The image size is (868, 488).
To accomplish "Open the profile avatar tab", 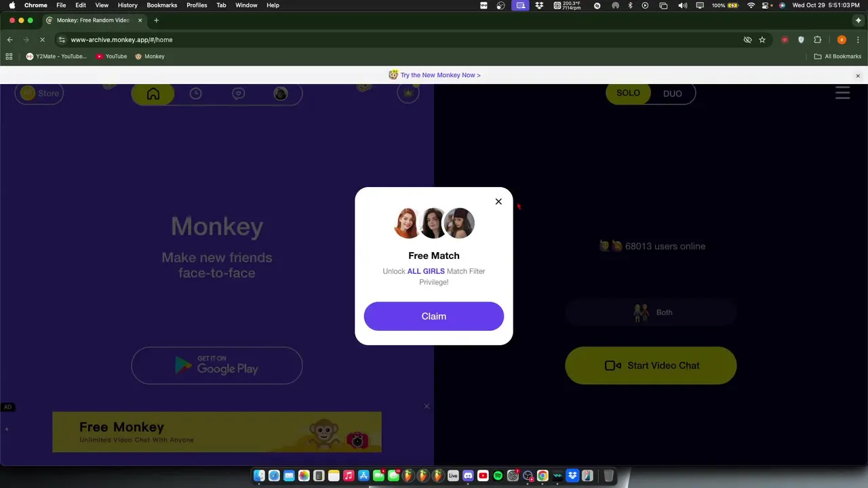I will 281,94.
